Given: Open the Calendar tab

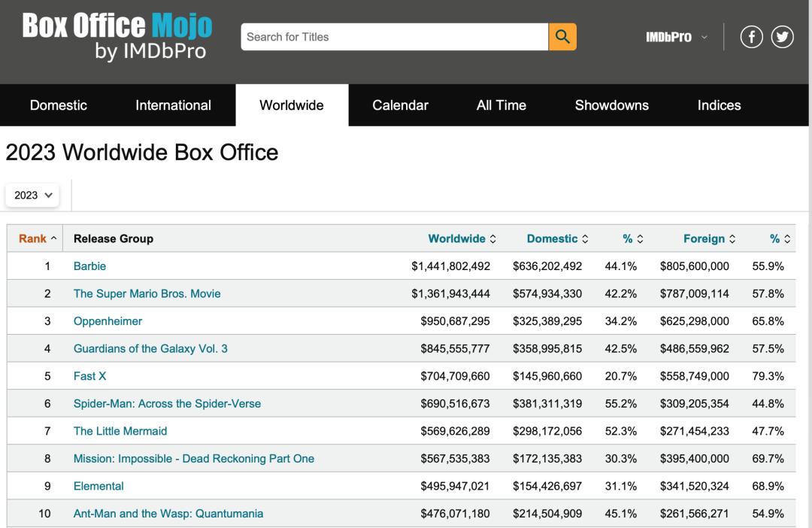Looking at the screenshot, I should pos(400,105).
